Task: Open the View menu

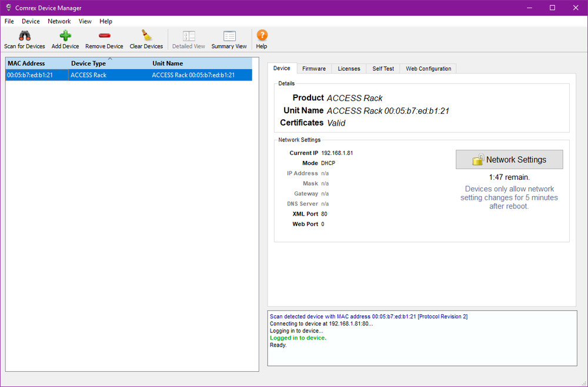Action: (x=85, y=21)
